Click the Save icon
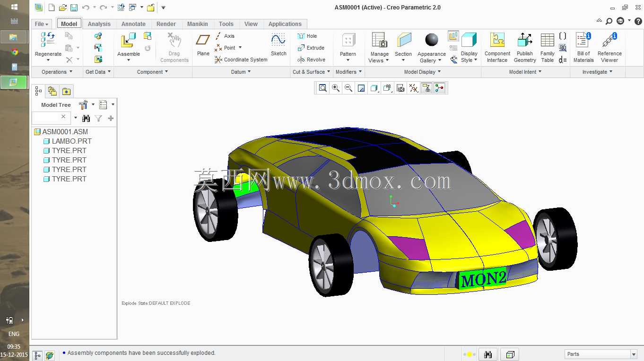 tap(74, 8)
